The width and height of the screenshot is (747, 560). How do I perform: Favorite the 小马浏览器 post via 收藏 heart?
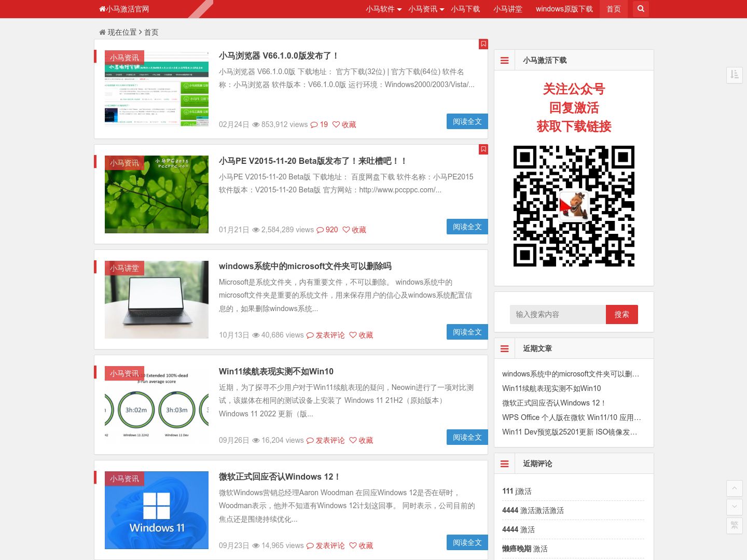344,124
